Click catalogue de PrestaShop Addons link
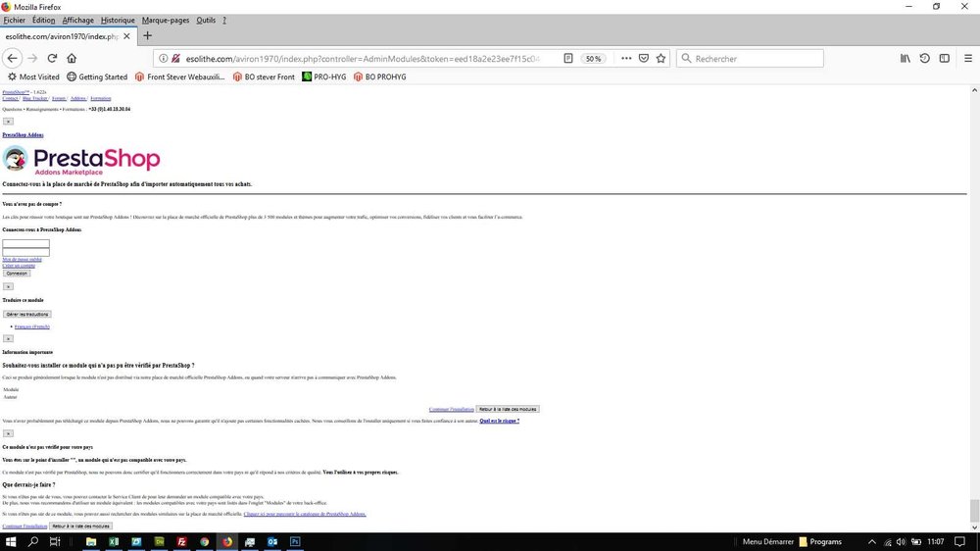The image size is (980, 551). [305, 514]
